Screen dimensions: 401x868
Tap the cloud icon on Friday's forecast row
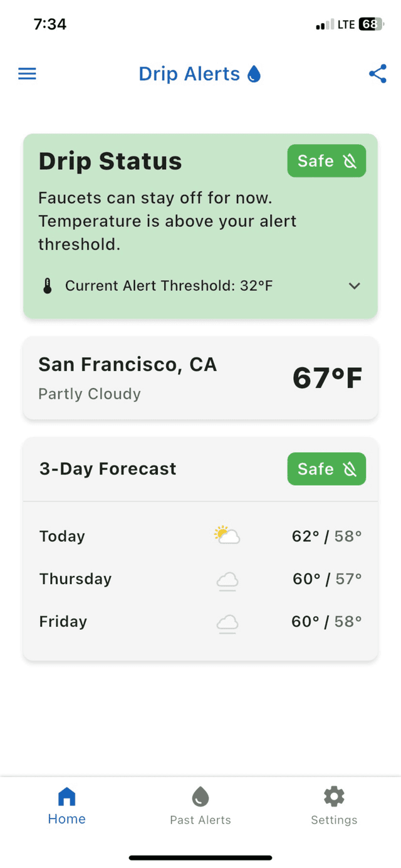click(227, 623)
